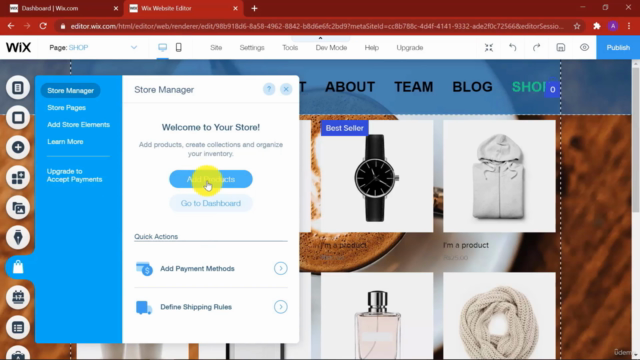
Task: Click SHOP in the site navigation
Action: coord(529,87)
